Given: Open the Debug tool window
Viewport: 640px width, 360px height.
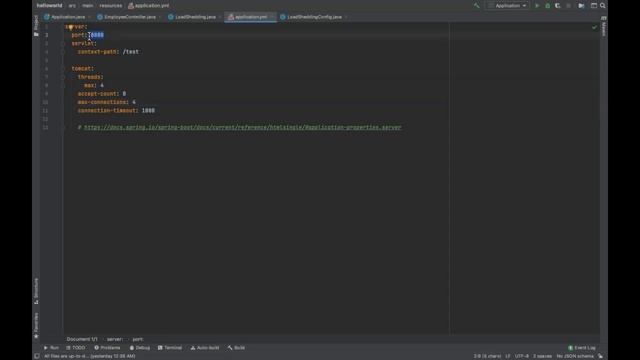Looking at the screenshot, I should pos(140,348).
